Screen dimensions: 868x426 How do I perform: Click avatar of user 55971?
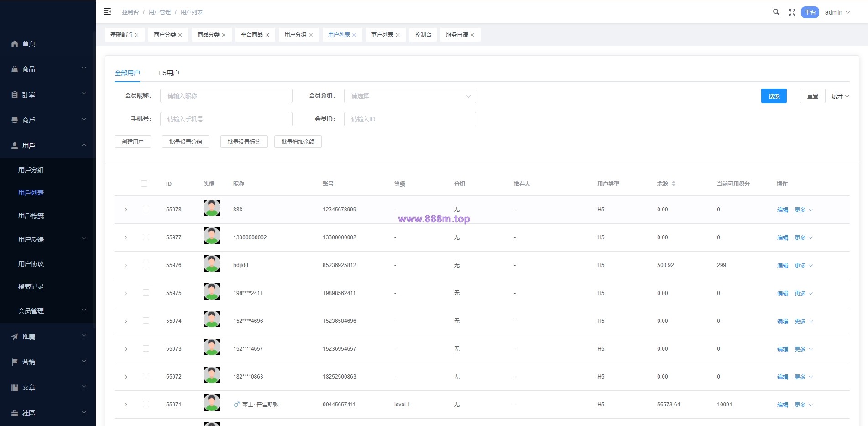click(212, 403)
